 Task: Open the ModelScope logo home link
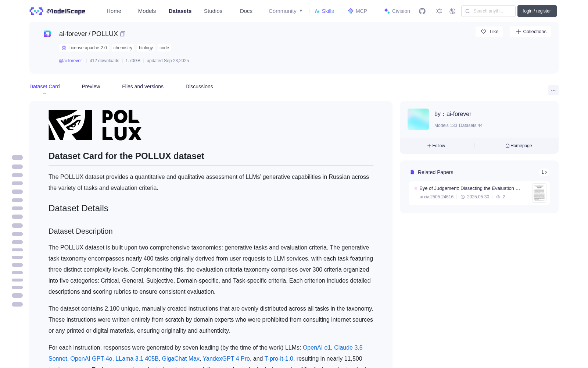[58, 11]
